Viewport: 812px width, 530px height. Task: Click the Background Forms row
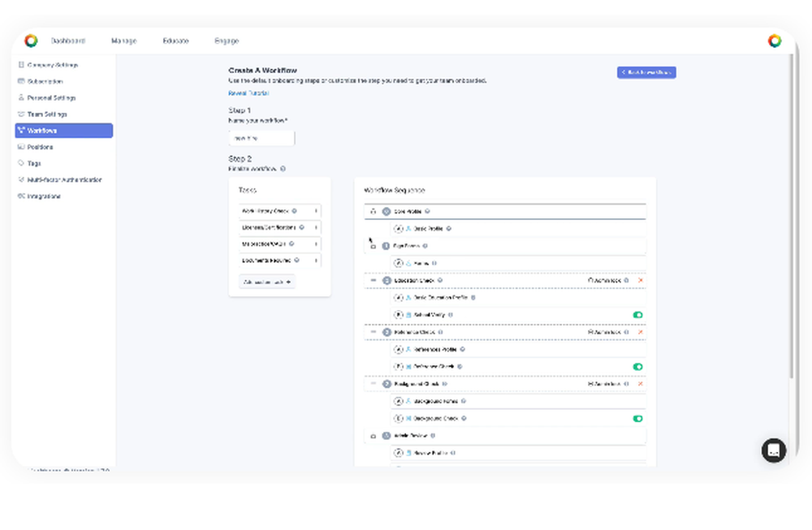click(518, 401)
